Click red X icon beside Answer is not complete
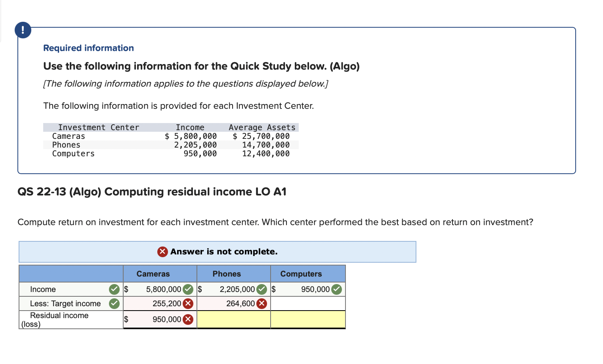The width and height of the screenshot is (603, 364). click(162, 252)
